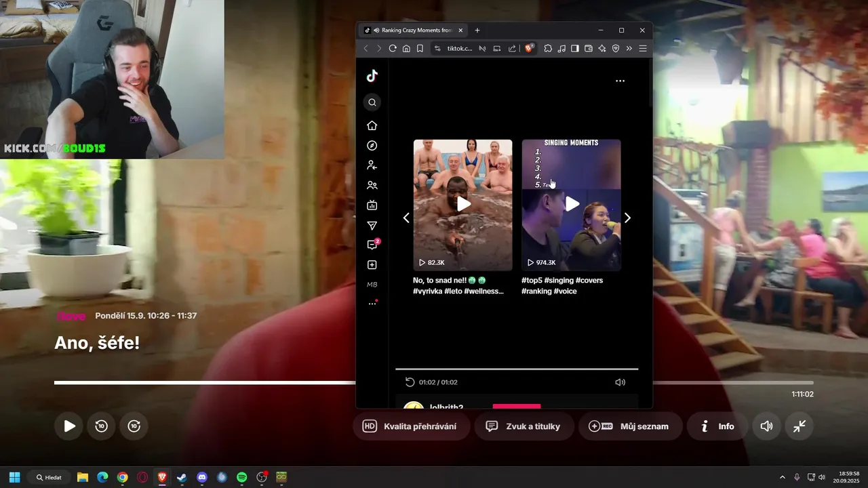Screen dimensions: 868x488
Task: Open three-dot options above TikTok video
Action: 620,81
